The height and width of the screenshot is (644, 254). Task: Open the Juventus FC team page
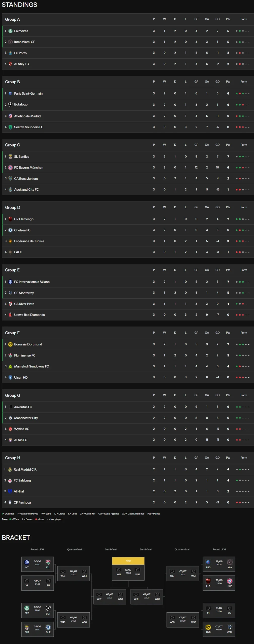click(23, 407)
